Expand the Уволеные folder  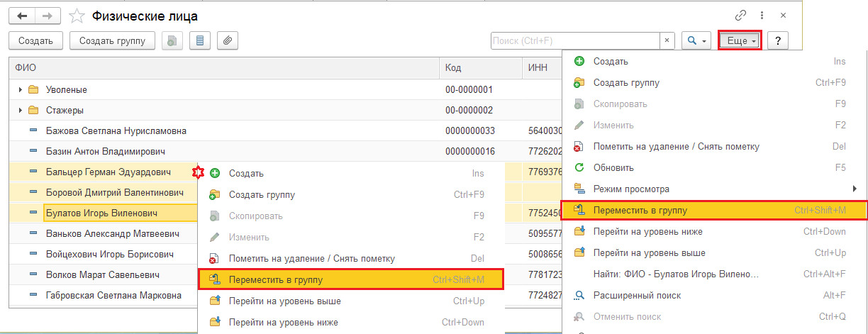(19, 90)
